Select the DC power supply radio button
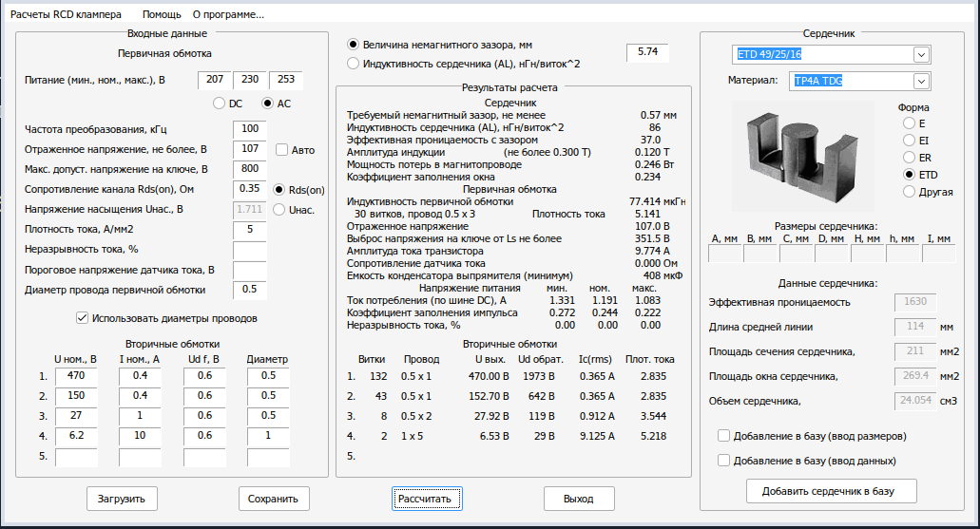 pos(220,104)
